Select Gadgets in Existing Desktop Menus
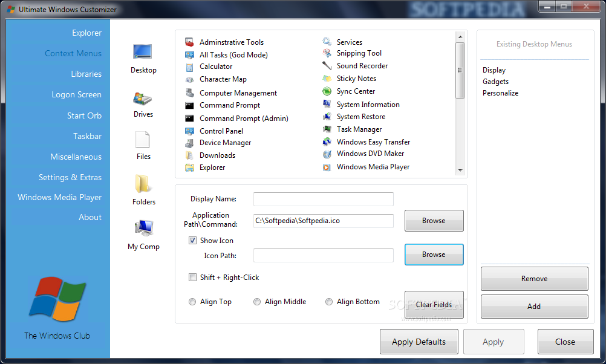 point(495,82)
